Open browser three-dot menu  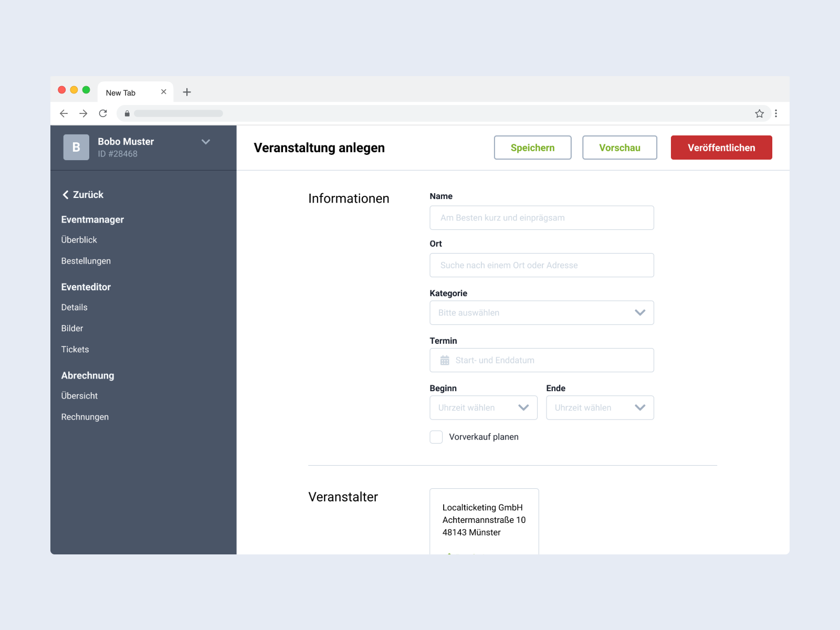click(x=776, y=113)
